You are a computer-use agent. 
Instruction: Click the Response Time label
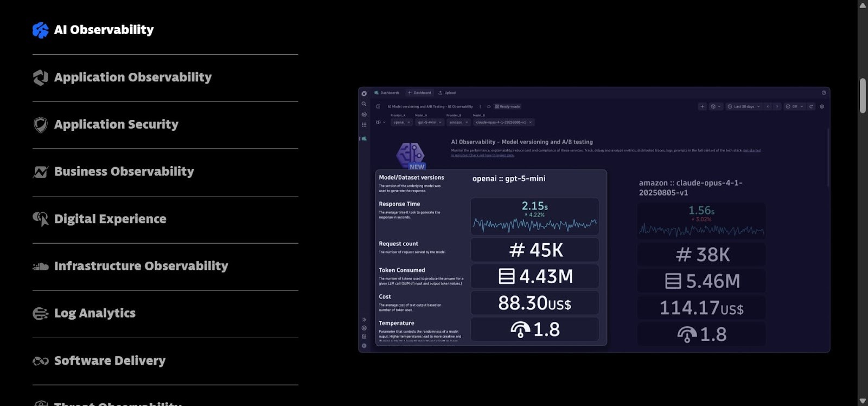point(399,204)
